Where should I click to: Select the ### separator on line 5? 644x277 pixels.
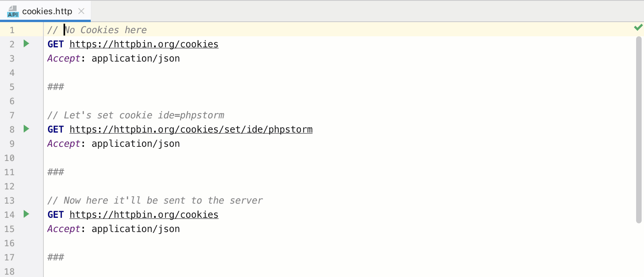[56, 86]
